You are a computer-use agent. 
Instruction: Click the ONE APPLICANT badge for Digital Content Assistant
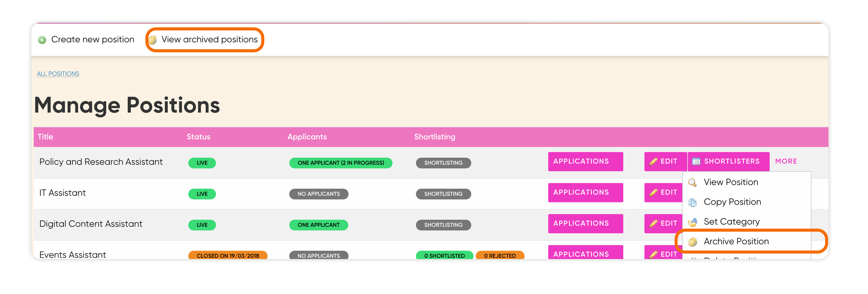tap(319, 225)
